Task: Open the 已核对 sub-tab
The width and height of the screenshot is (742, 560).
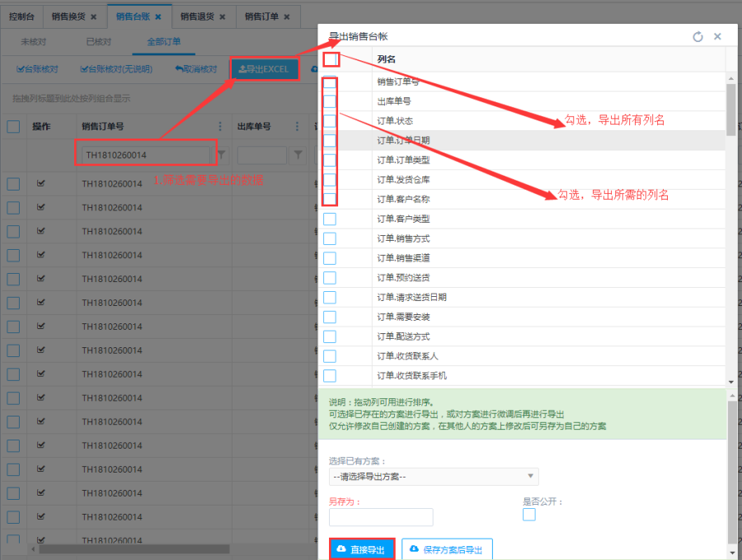Action: click(98, 41)
